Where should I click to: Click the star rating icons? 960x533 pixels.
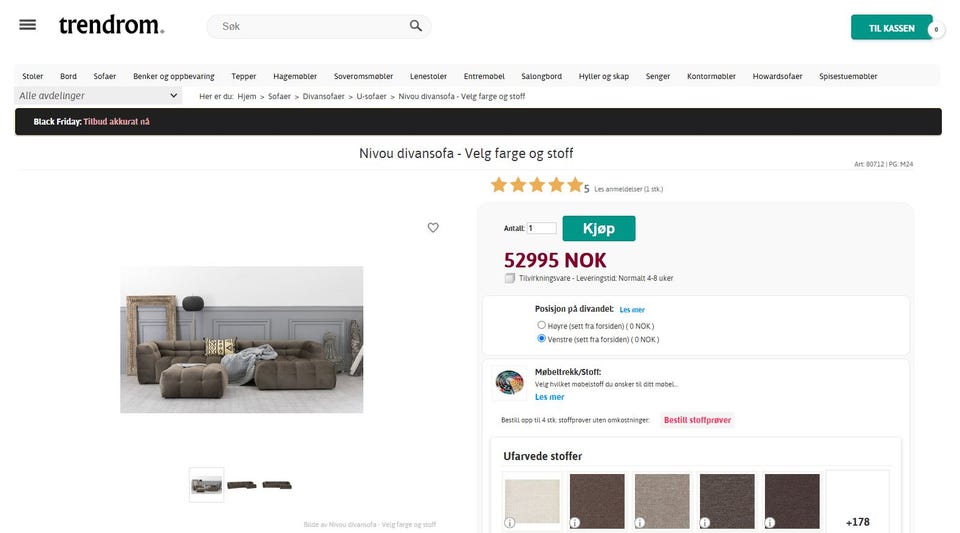(x=536, y=186)
